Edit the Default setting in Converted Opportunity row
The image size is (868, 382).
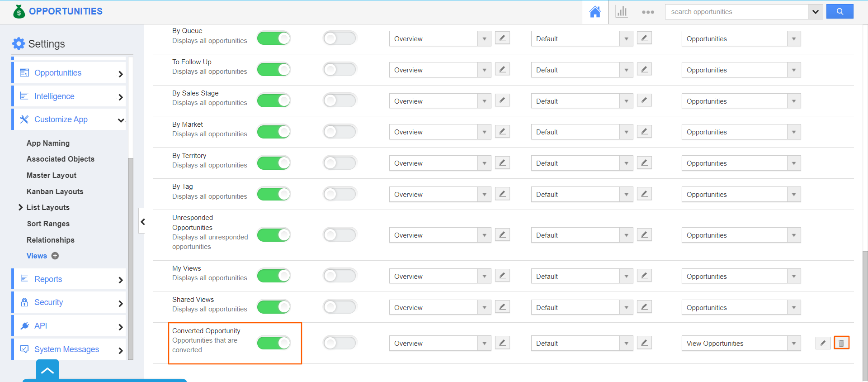(644, 343)
